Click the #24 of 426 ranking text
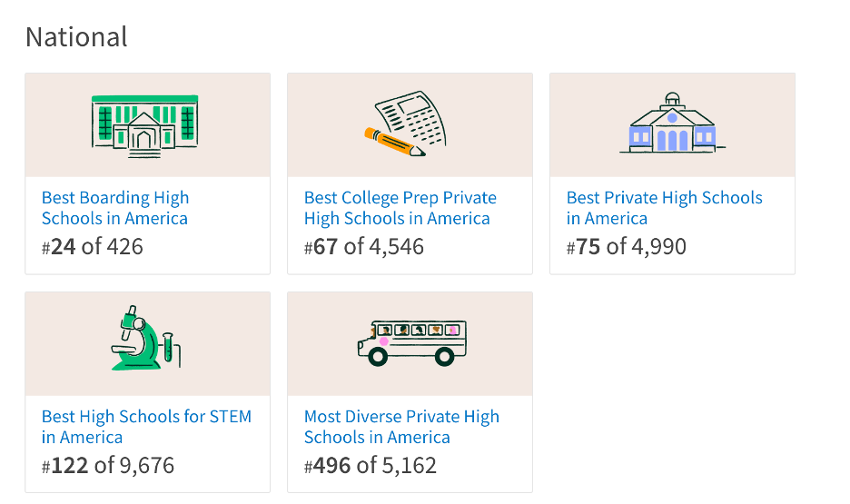 [92, 247]
